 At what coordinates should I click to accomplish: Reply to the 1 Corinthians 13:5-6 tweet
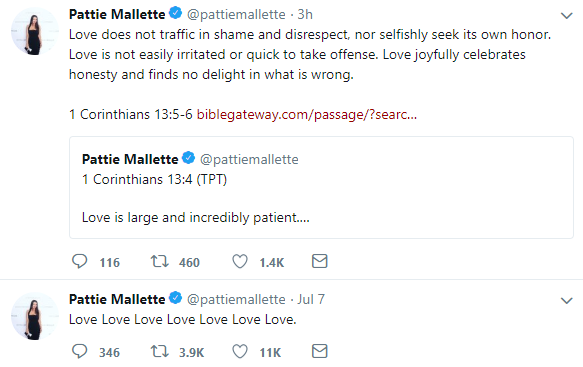(80, 261)
